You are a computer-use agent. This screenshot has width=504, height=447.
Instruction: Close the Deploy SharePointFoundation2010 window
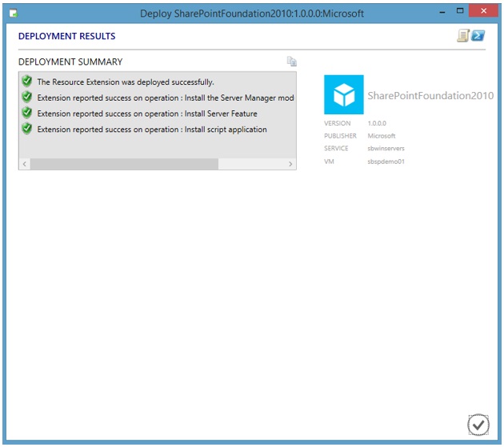pos(483,11)
